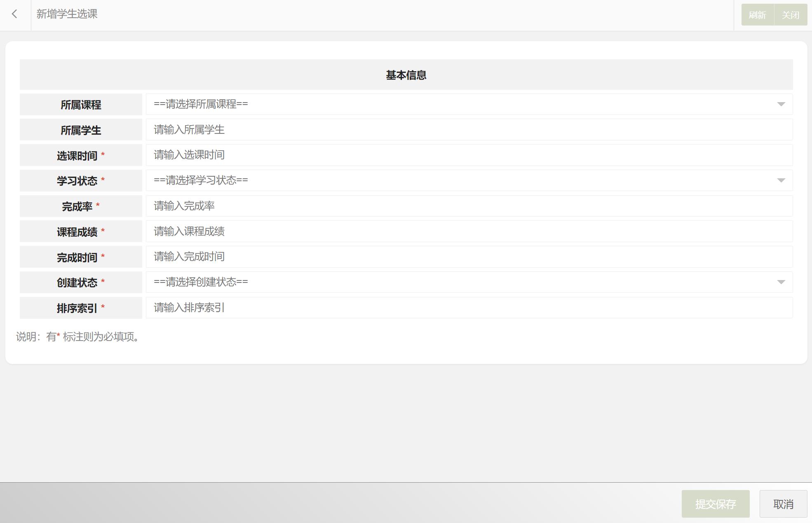This screenshot has width=812, height=523.
Task: Expand the ==请选择创建状态== select box
Action: pyautogui.click(x=453, y=282)
